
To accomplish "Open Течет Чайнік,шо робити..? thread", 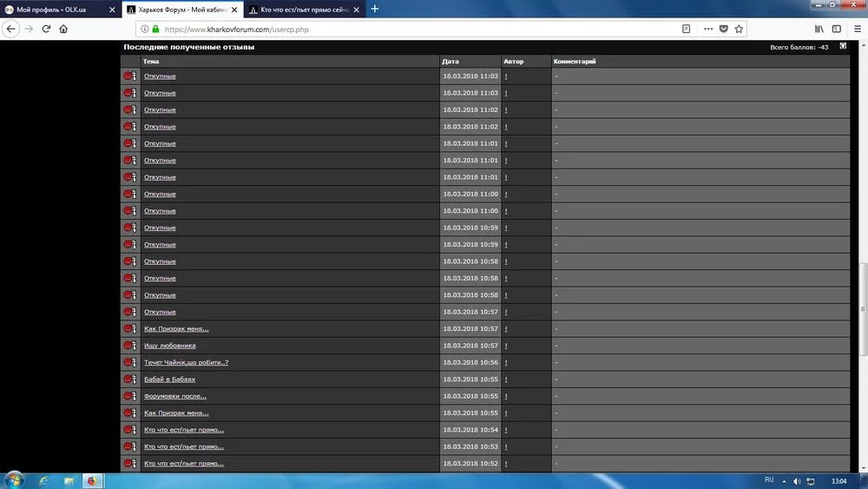I will tap(186, 362).
